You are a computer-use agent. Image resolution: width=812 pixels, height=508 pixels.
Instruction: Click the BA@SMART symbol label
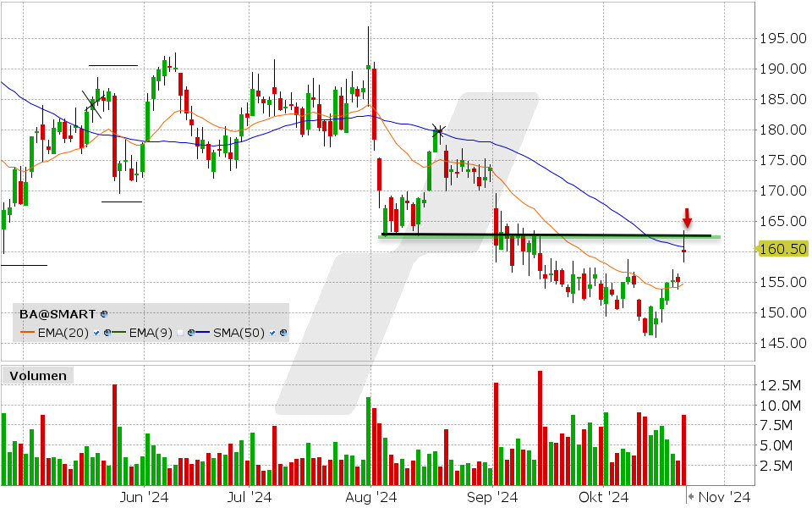click(x=58, y=314)
